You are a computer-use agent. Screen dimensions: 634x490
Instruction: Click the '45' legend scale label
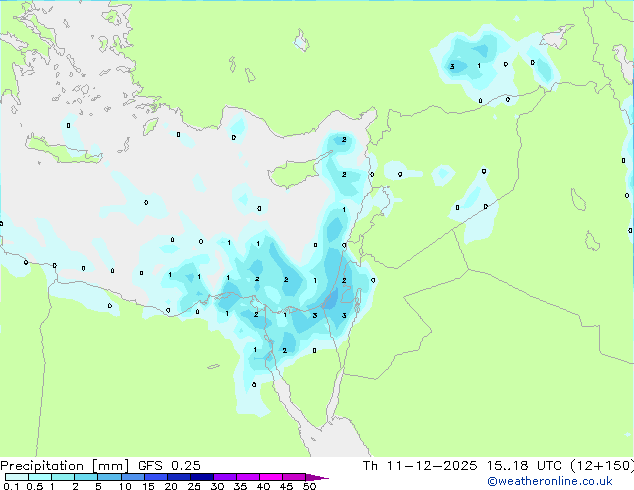pyautogui.click(x=286, y=486)
